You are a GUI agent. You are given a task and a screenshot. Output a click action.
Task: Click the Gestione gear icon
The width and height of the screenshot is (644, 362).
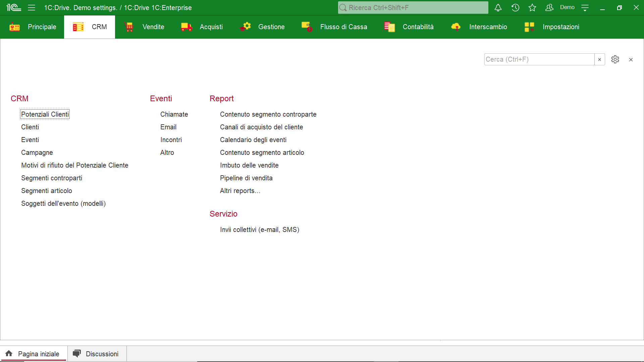[245, 27]
